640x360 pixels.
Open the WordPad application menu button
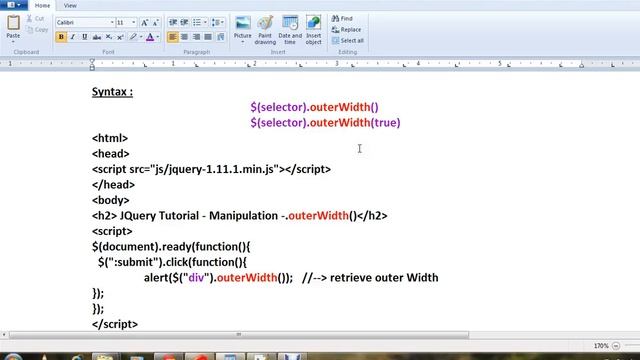[x=13, y=5]
